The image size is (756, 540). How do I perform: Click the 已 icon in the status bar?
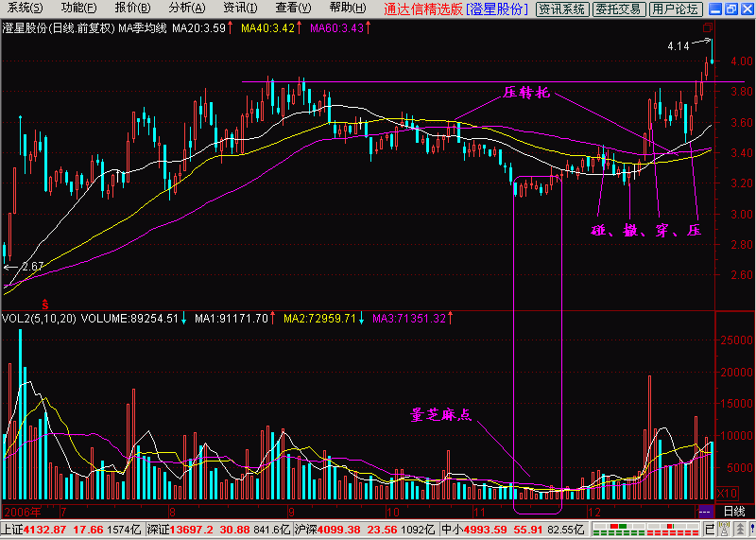tap(710, 529)
